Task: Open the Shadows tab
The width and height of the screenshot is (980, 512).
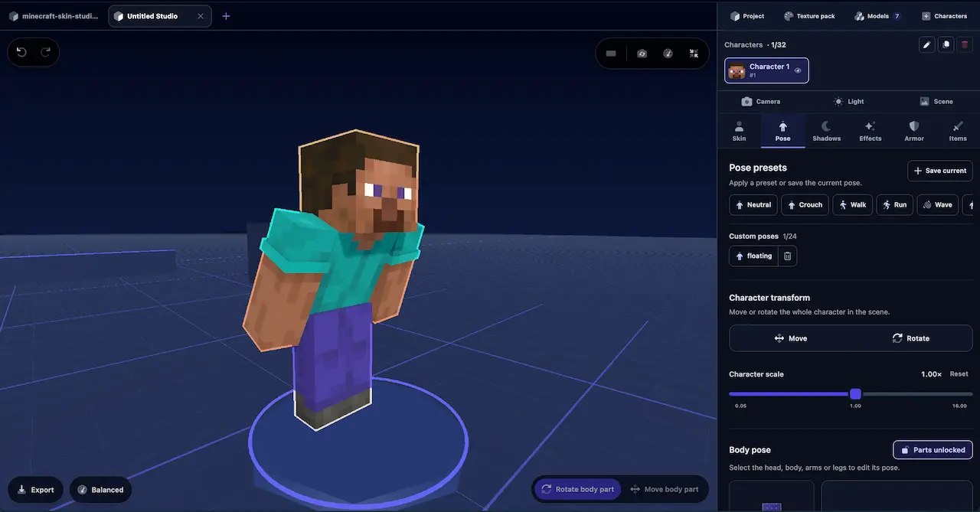Action: click(826, 131)
